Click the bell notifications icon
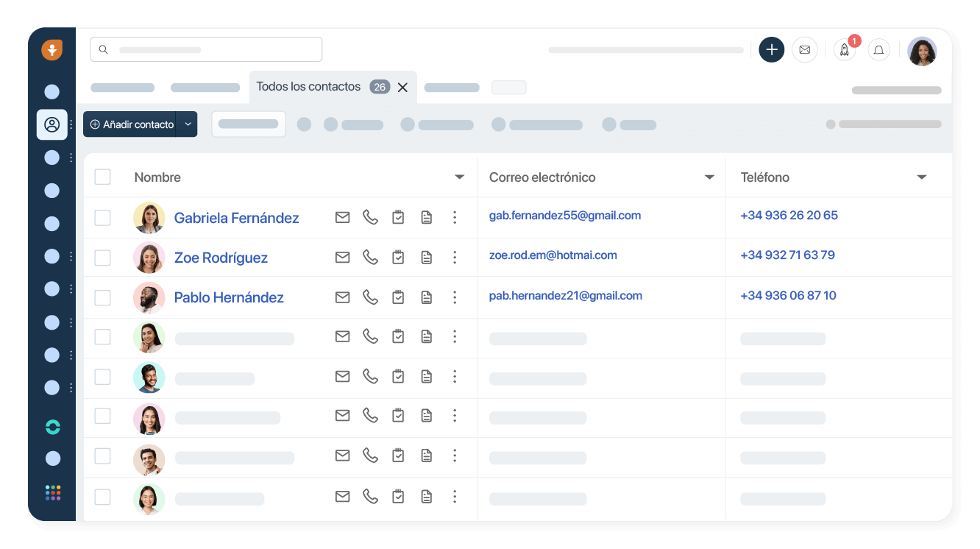 click(878, 50)
